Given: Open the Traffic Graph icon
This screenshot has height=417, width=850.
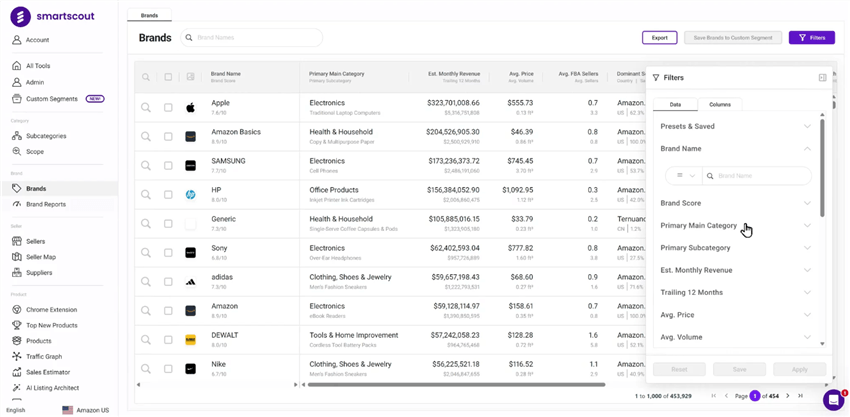Looking at the screenshot, I should pos(17,357).
